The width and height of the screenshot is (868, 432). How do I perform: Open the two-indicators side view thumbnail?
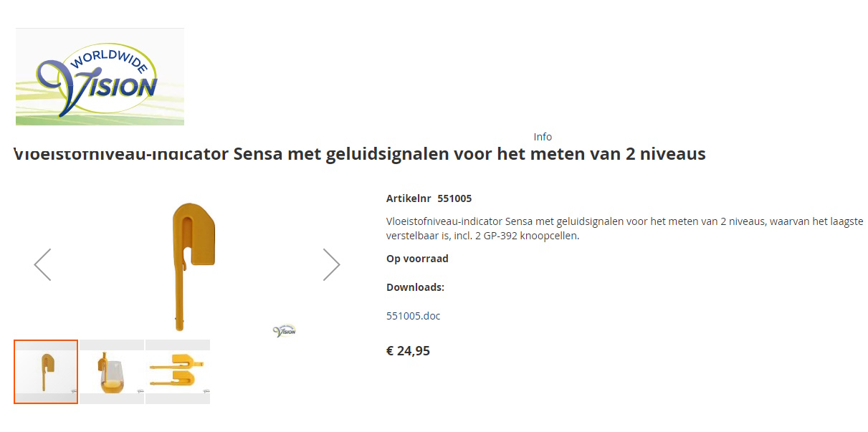click(178, 371)
